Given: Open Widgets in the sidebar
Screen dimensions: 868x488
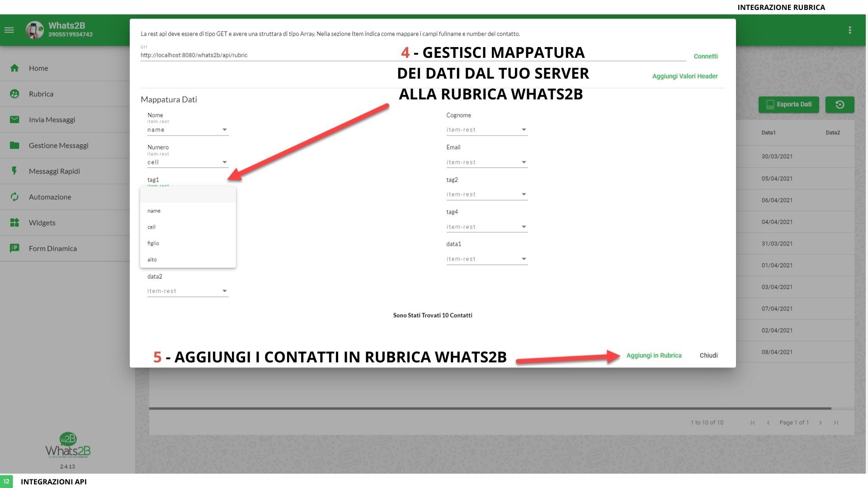Looking at the screenshot, I should pos(65,223).
